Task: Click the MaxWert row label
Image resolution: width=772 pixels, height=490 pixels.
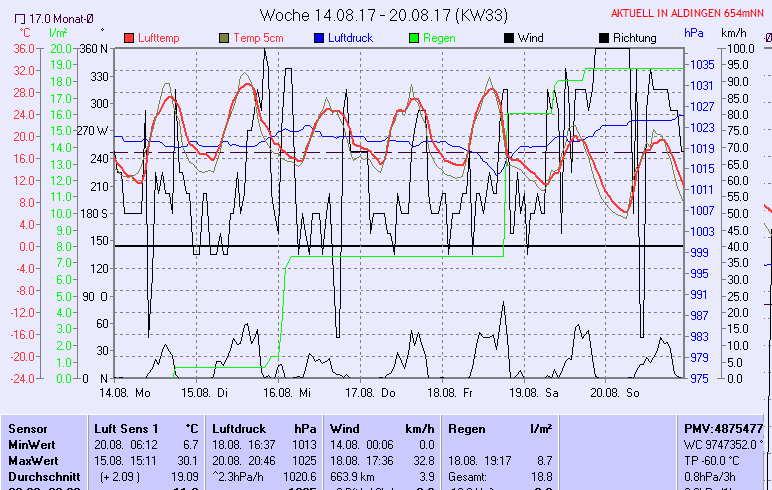Action: [34, 460]
